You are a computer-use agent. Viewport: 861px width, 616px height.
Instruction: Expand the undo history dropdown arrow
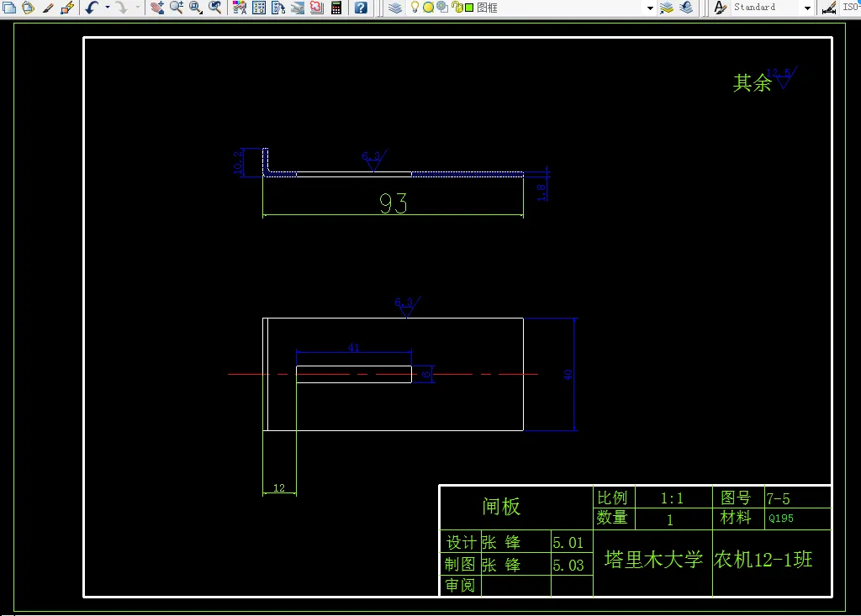[x=107, y=8]
